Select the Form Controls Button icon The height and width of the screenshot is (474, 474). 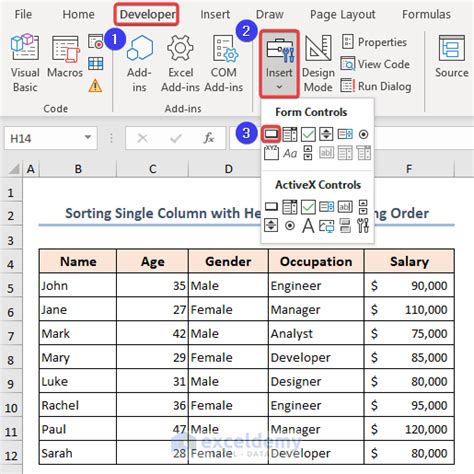[271, 134]
